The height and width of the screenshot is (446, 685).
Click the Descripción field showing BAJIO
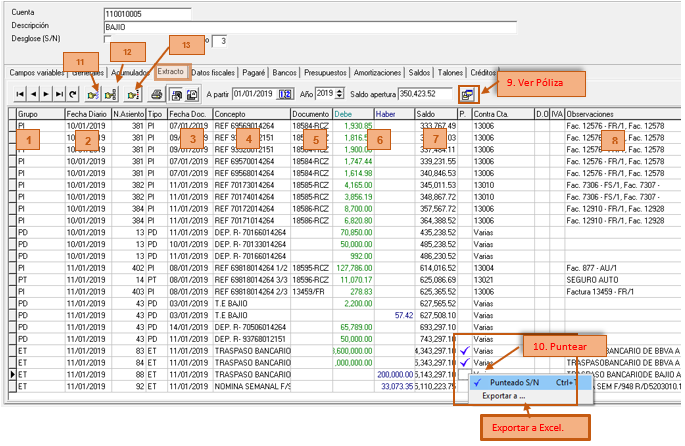pyautogui.click(x=310, y=27)
